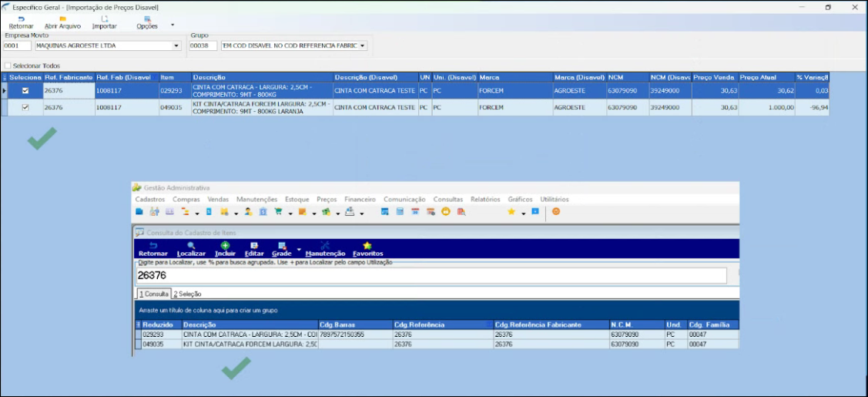Image resolution: width=868 pixels, height=397 pixels.
Task: Click Localizar magnifier in Consulta do Cadastro
Action: (191, 249)
